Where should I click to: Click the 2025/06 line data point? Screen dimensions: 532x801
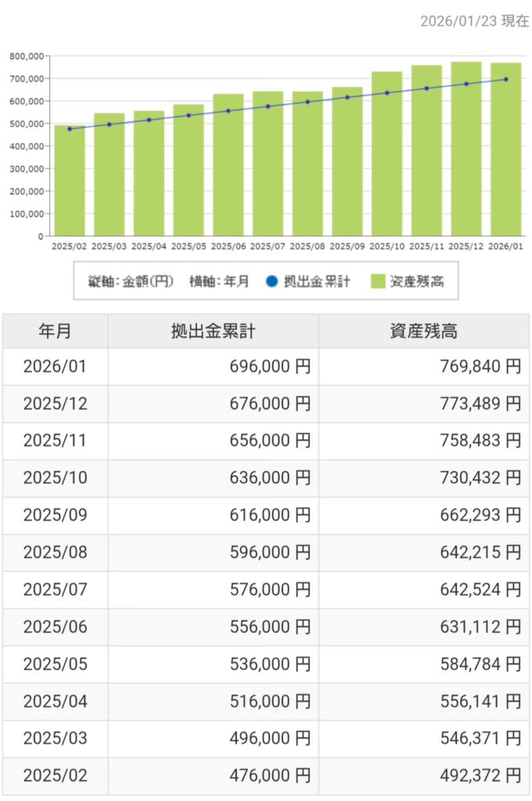point(228,110)
